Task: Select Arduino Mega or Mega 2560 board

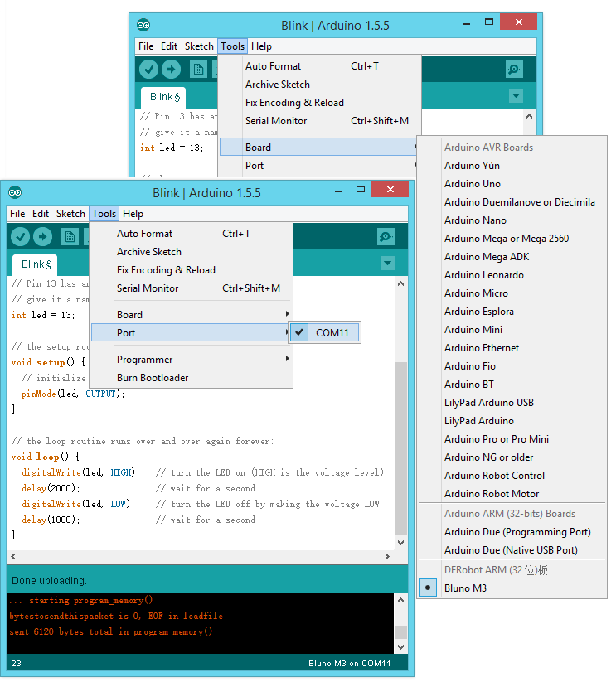Action: pos(512,239)
